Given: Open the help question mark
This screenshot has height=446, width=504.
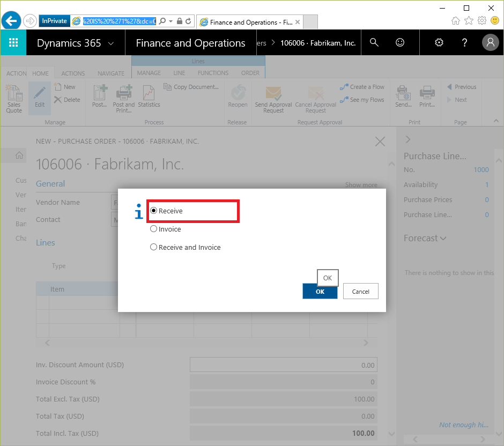Looking at the screenshot, I should tap(464, 42).
